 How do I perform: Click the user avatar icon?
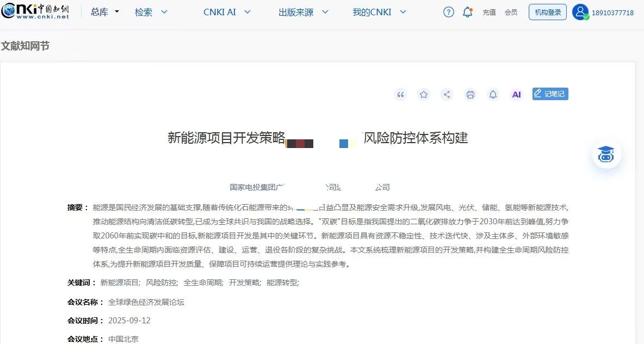pos(581,11)
